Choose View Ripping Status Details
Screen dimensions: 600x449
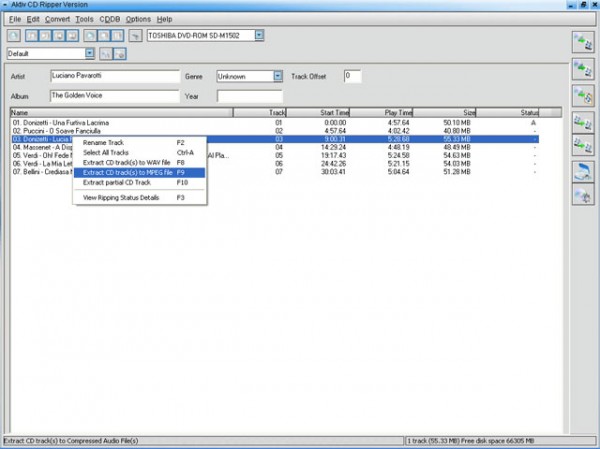click(x=120, y=198)
